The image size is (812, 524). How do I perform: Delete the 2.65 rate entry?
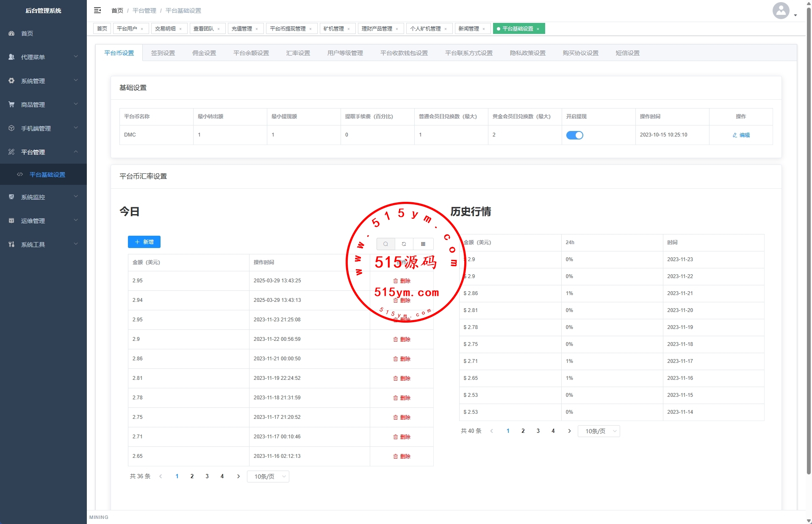click(x=402, y=456)
